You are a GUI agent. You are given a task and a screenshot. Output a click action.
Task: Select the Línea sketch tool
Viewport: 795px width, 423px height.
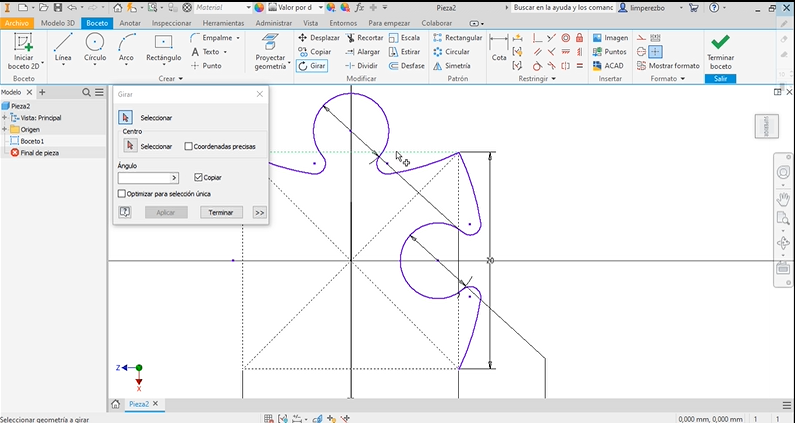[63, 48]
